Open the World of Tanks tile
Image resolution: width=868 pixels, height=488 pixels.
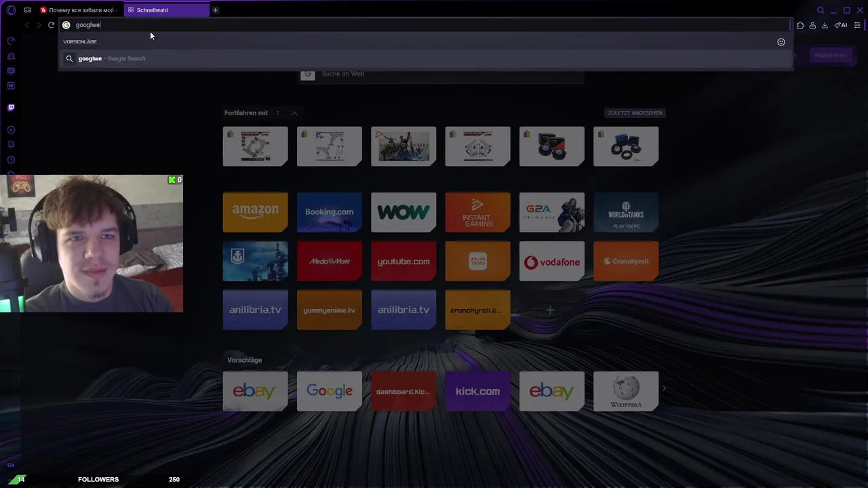[625, 212]
